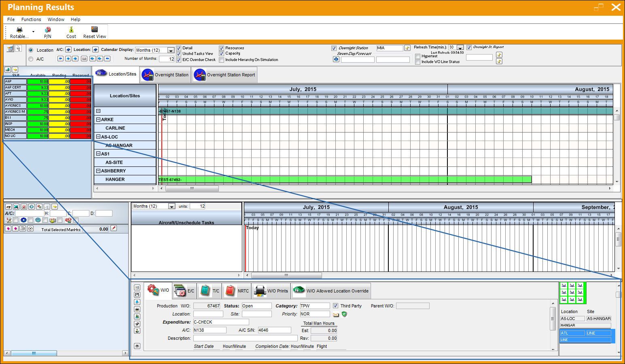Open the W/O Prints tab

[x=271, y=290]
